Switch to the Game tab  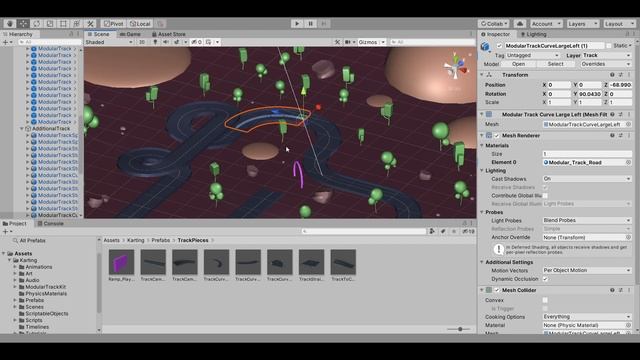click(131, 34)
